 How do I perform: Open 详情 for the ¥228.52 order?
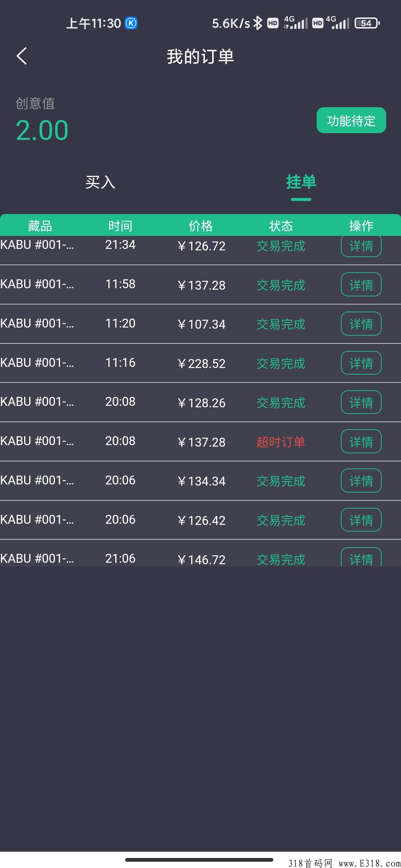click(361, 363)
